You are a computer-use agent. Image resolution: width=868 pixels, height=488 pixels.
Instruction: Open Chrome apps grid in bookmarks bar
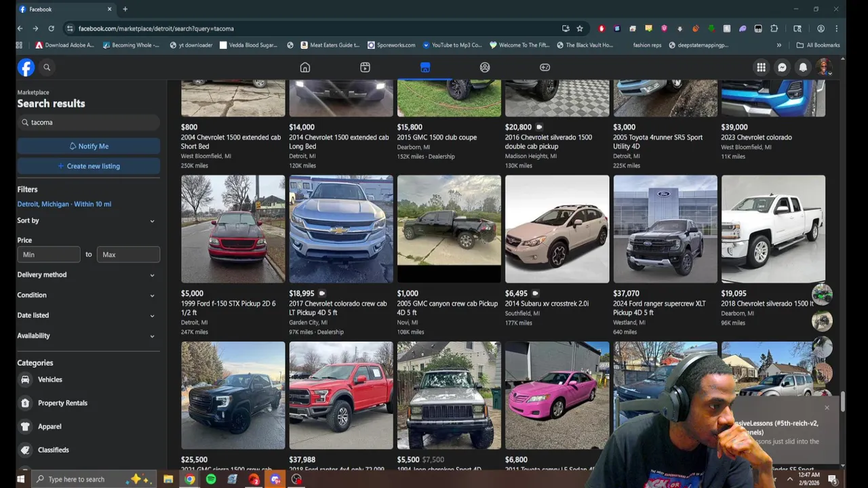pos(19,45)
